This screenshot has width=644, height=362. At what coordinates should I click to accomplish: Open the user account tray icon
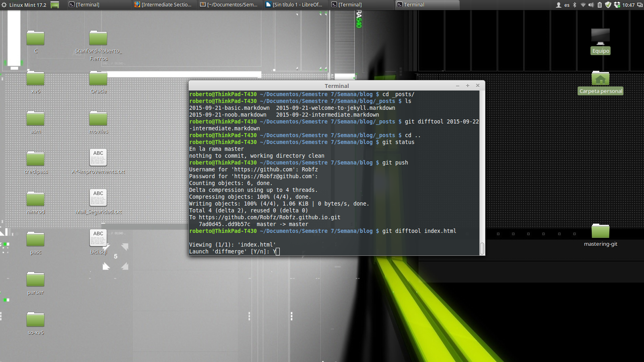[559, 5]
